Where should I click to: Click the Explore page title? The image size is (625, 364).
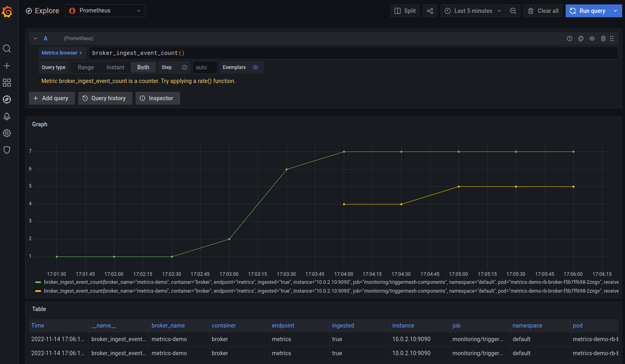tap(47, 11)
